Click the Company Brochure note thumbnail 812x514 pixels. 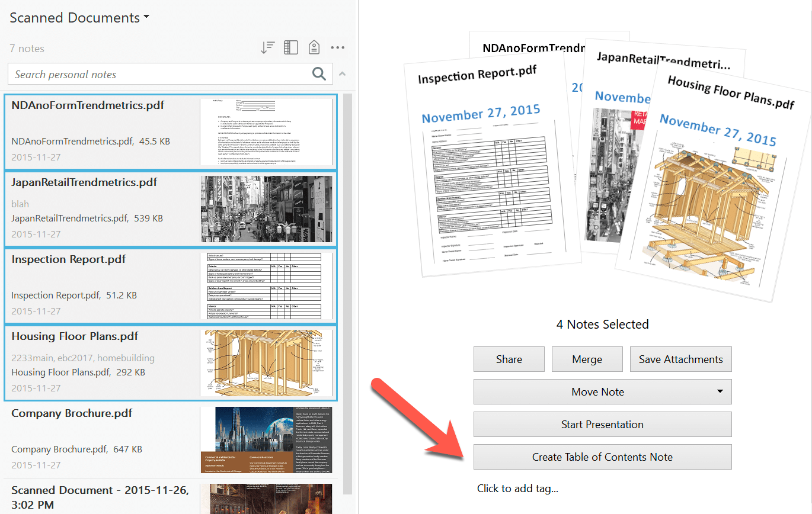[x=266, y=440]
